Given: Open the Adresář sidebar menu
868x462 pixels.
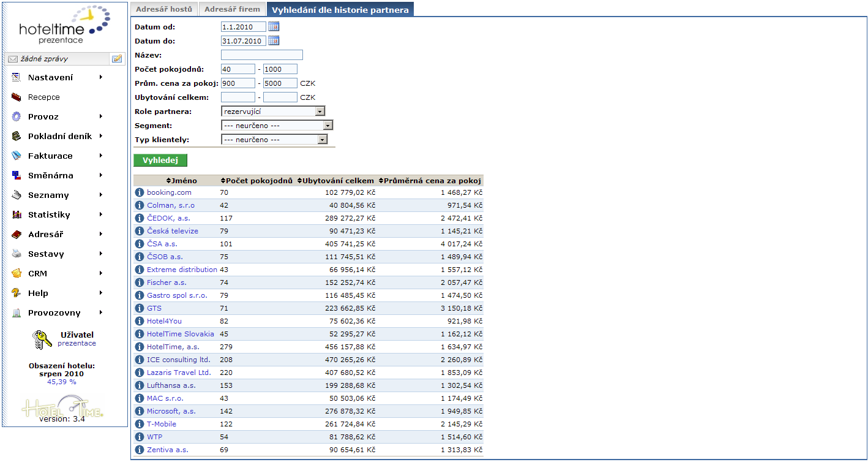Looking at the screenshot, I should (57, 234).
